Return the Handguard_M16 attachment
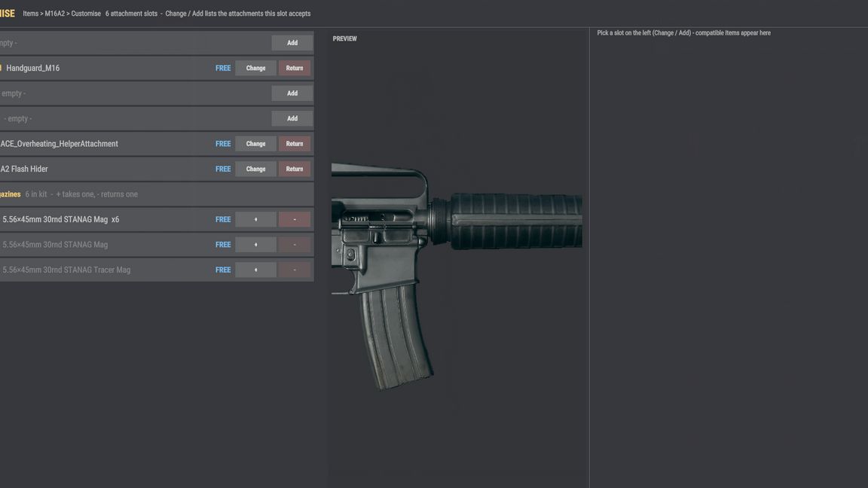 click(295, 68)
